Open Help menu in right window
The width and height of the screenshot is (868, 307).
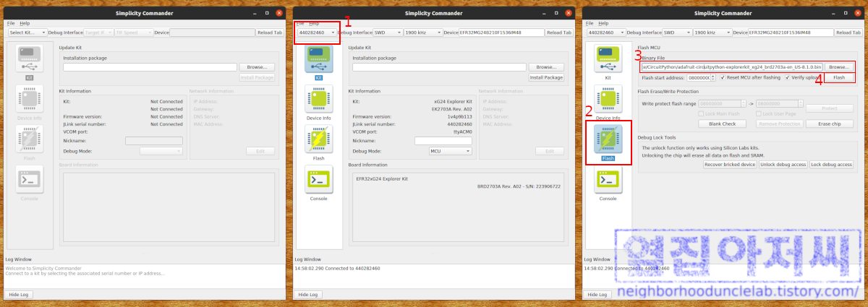[603, 23]
